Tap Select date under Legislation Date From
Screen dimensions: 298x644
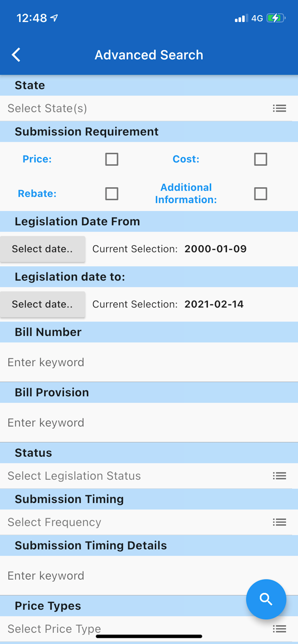tap(43, 249)
